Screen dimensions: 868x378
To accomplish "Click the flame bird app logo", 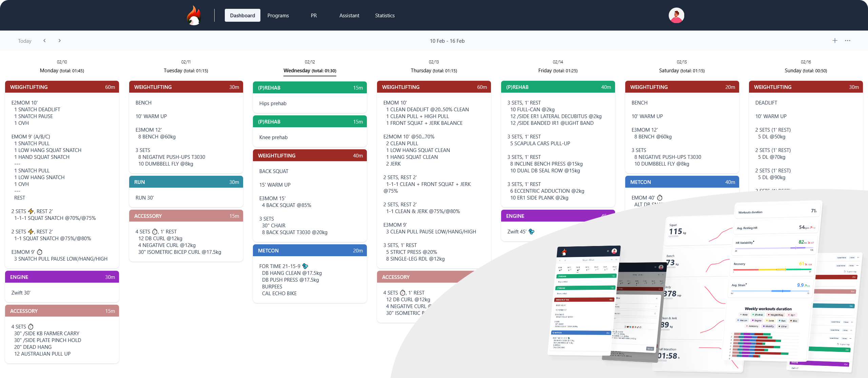I will tap(194, 16).
